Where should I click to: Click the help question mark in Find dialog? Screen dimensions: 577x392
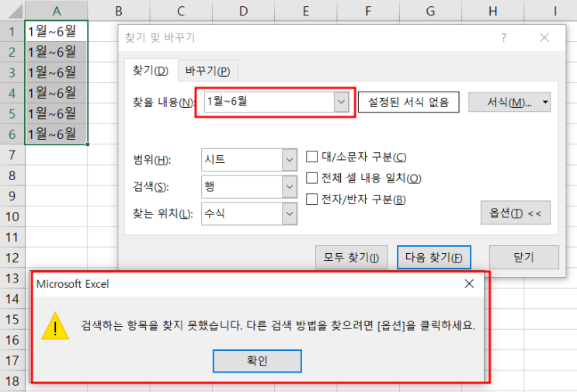[504, 37]
